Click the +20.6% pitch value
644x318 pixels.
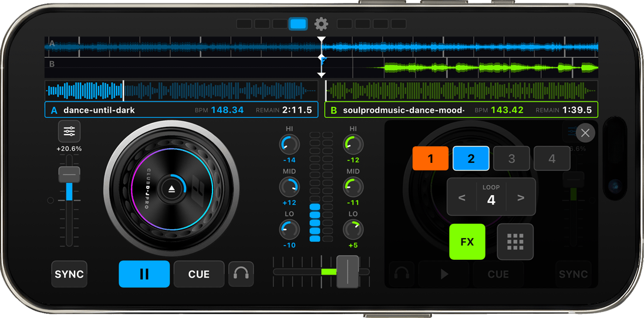click(69, 149)
